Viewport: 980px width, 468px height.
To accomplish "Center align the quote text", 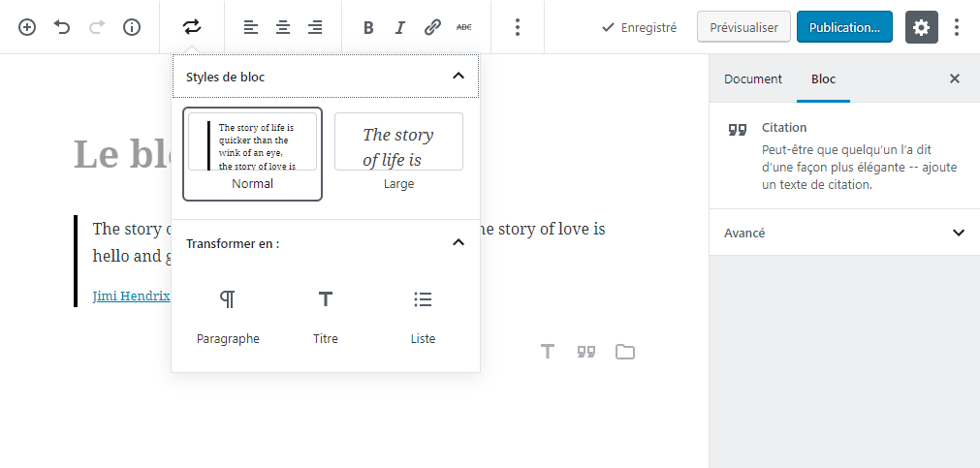I will click(x=283, y=27).
